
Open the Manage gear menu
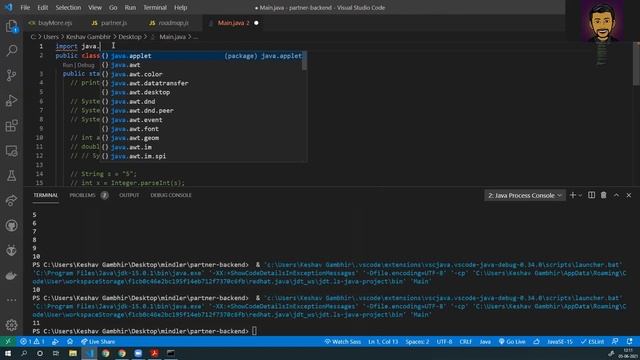(11, 325)
